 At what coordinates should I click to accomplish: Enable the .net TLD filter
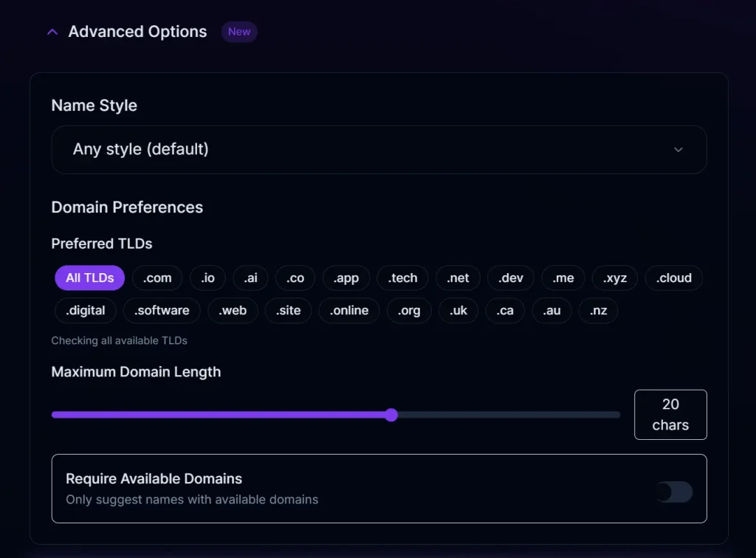click(x=458, y=278)
